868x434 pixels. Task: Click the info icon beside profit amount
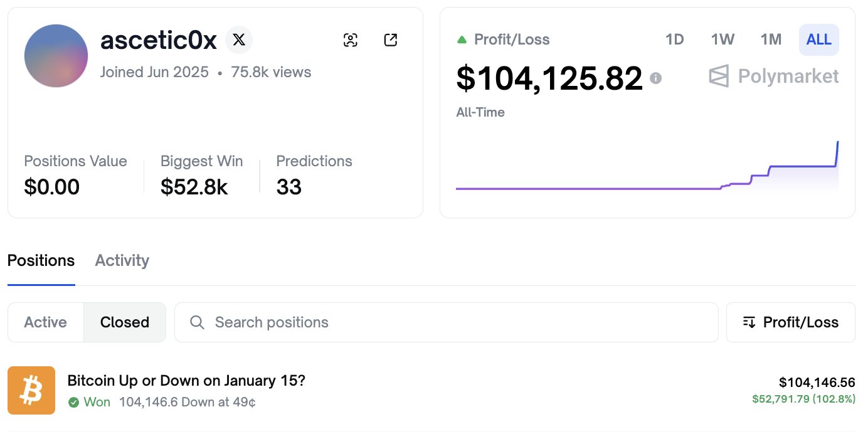tap(655, 78)
